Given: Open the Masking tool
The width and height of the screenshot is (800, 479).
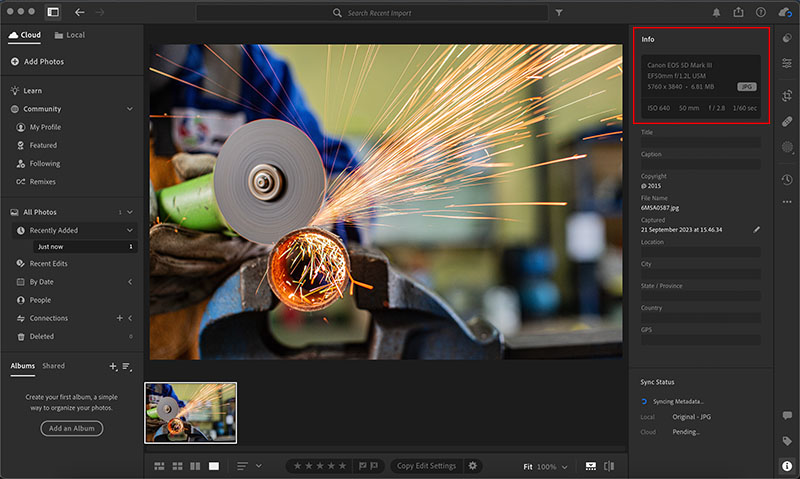Looking at the screenshot, I should coord(787,148).
